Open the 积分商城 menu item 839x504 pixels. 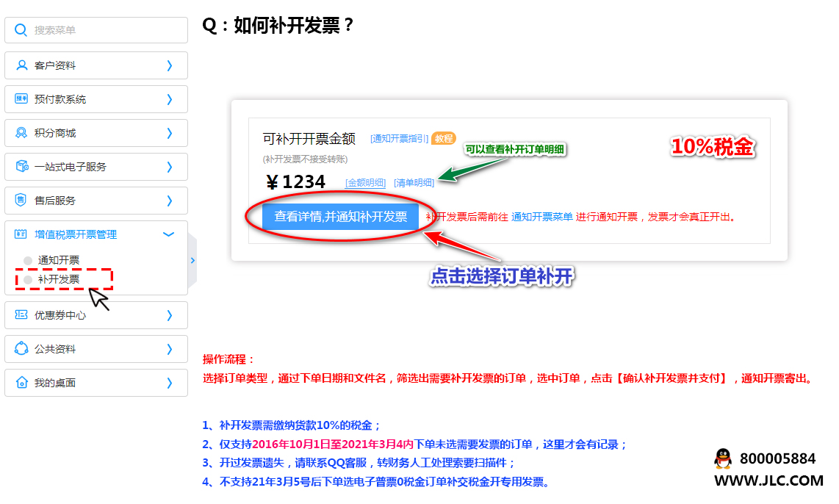coord(55,133)
